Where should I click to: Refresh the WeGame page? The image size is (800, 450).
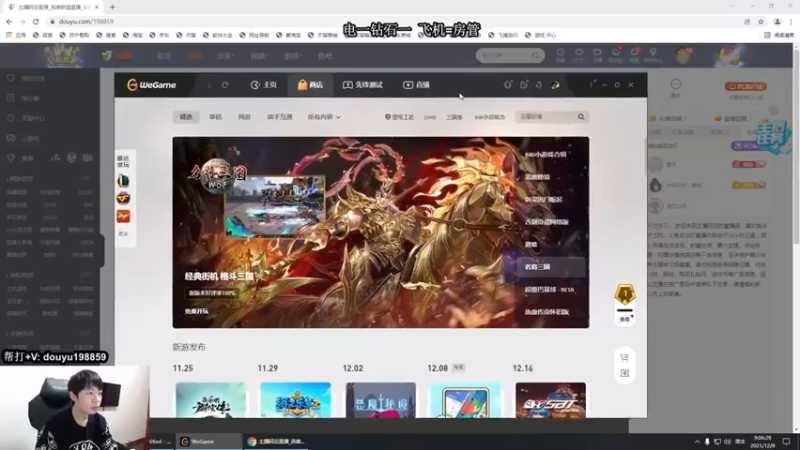[x=225, y=85]
